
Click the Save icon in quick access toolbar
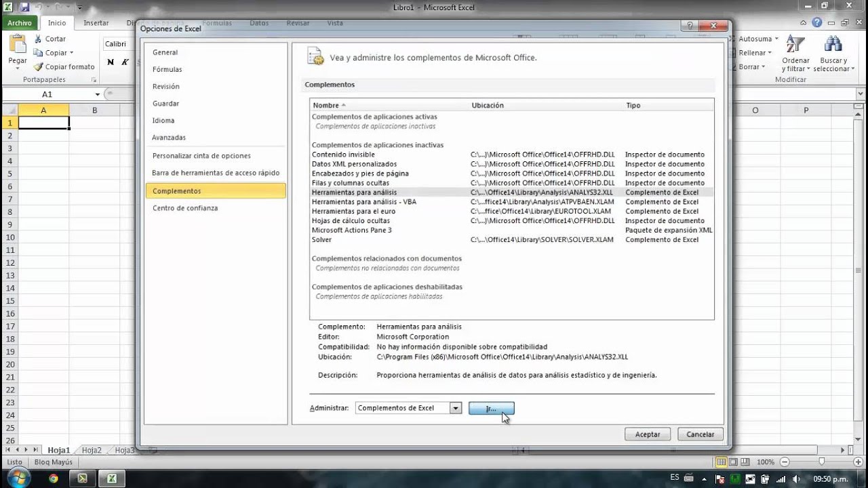click(25, 7)
